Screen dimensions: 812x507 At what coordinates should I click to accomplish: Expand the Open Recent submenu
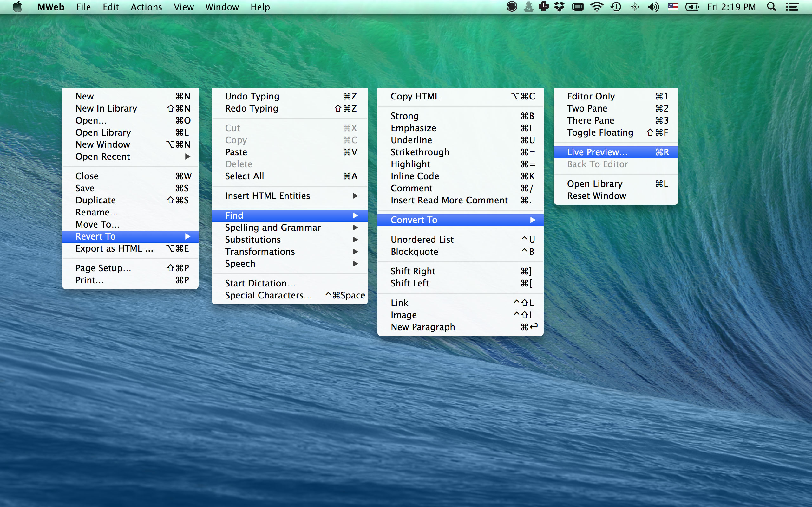[103, 156]
